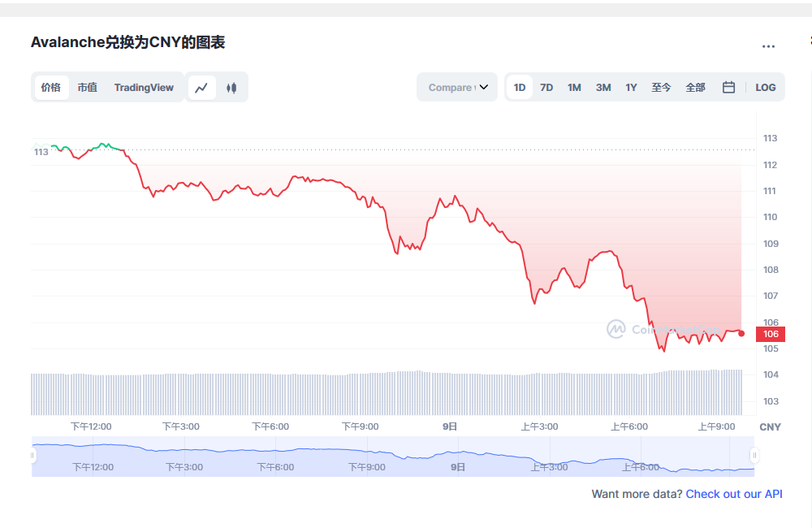Click the red 106 price label
Image resolution: width=812 pixels, height=528 pixels.
[x=769, y=334]
